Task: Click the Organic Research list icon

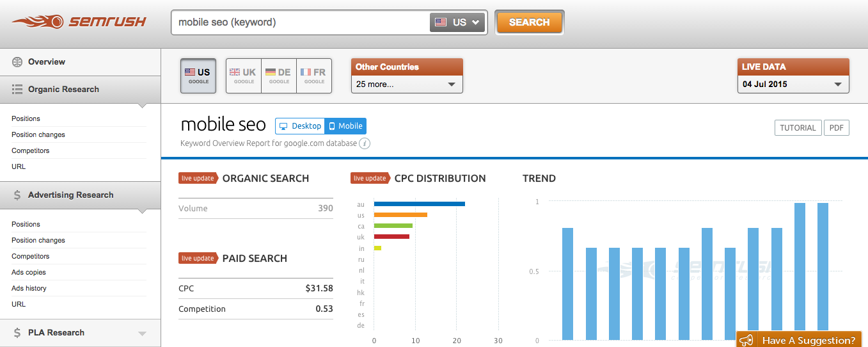Action: click(17, 90)
